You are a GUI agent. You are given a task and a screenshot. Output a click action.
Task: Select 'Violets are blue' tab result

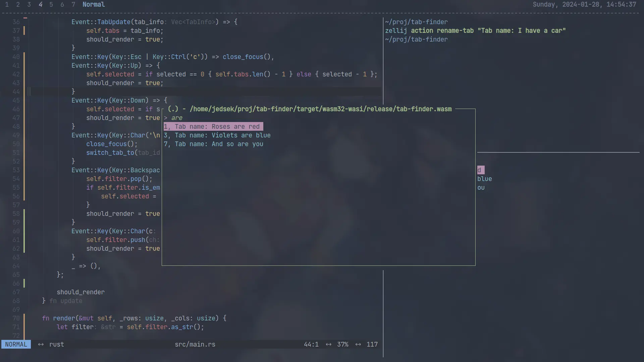point(217,135)
